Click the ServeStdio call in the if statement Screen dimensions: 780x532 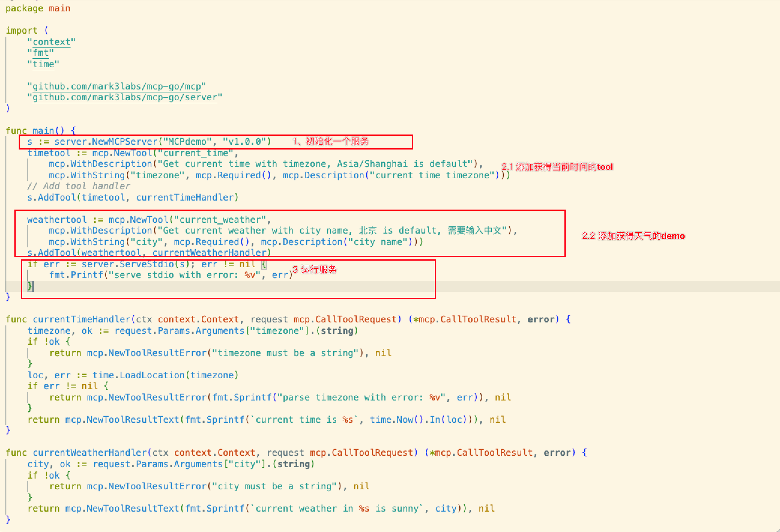(146, 264)
